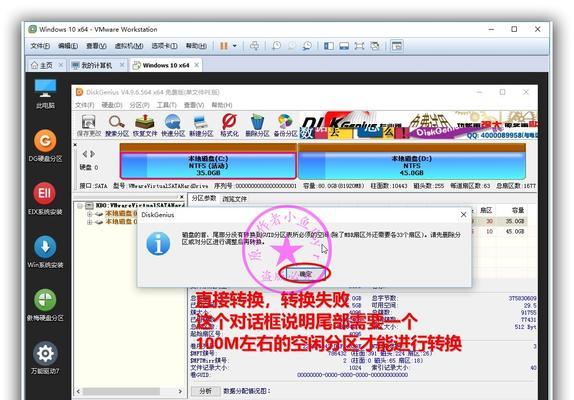Open DiskGenius 帮助(H) menu
The height and width of the screenshot is (400, 574).
click(221, 105)
